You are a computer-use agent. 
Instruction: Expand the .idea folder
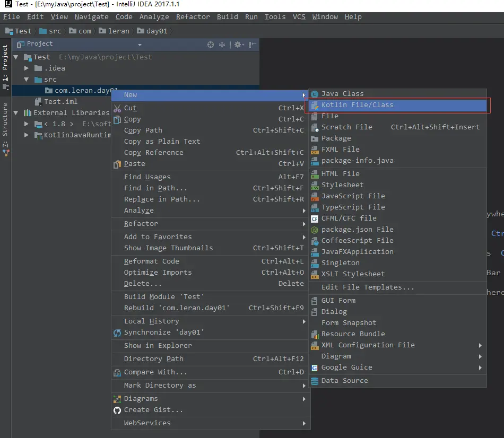pyautogui.click(x=27, y=68)
